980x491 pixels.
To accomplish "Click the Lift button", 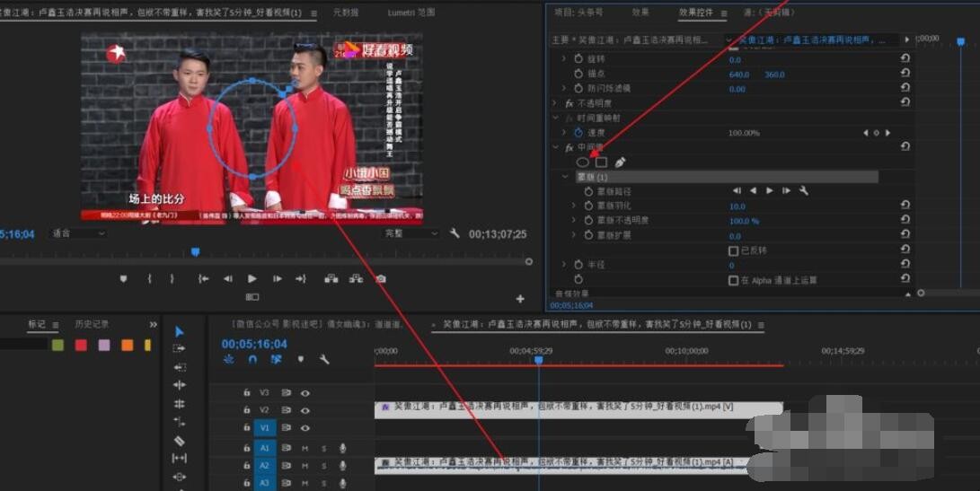I will point(331,278).
